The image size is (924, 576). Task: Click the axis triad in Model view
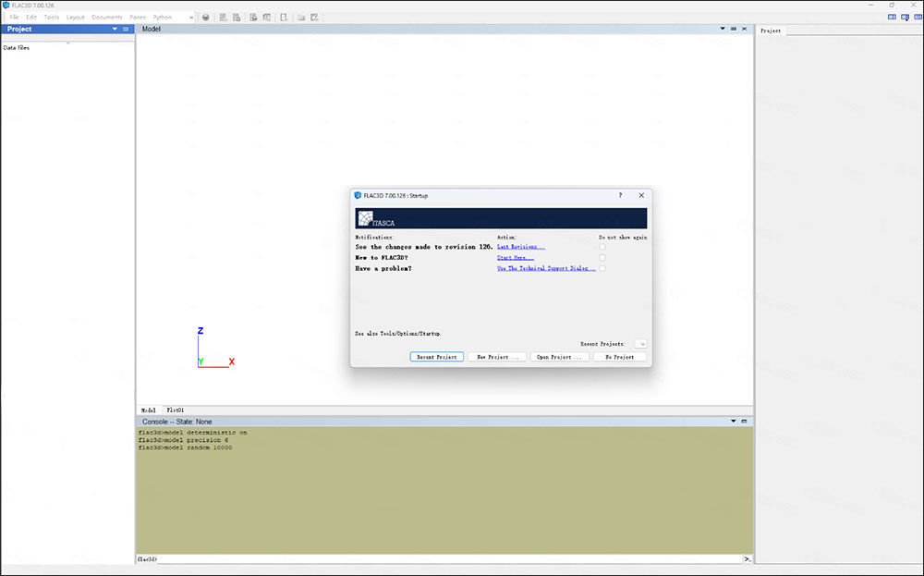point(215,348)
